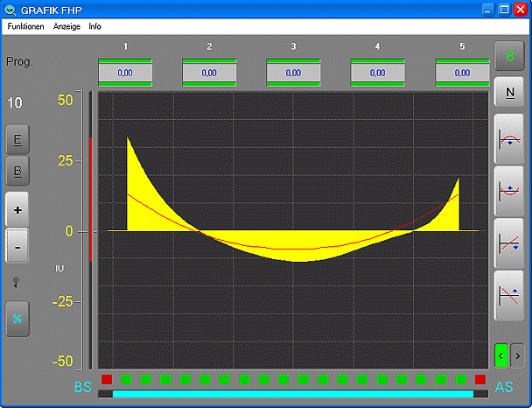This screenshot has width=532, height=408.
Task: Click column header number 3
Action: pyautogui.click(x=293, y=46)
